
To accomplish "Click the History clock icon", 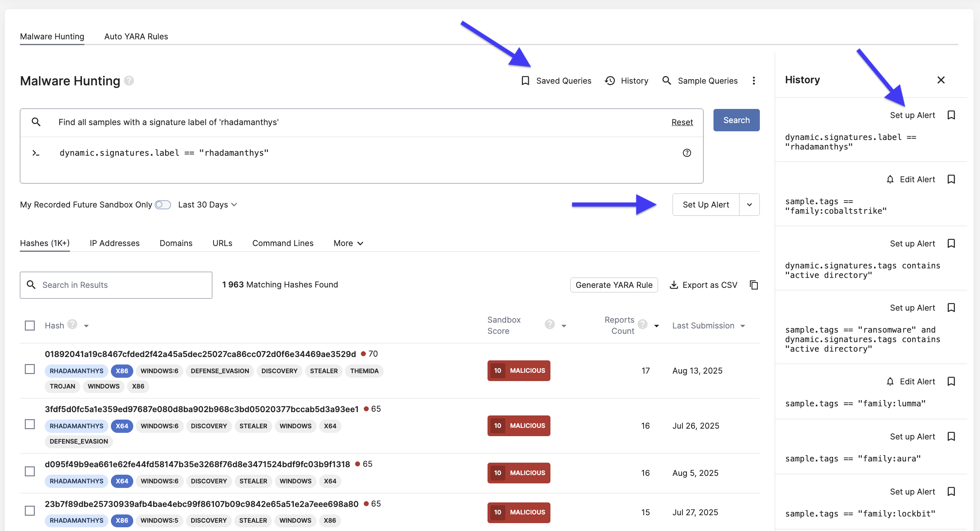I will [610, 81].
